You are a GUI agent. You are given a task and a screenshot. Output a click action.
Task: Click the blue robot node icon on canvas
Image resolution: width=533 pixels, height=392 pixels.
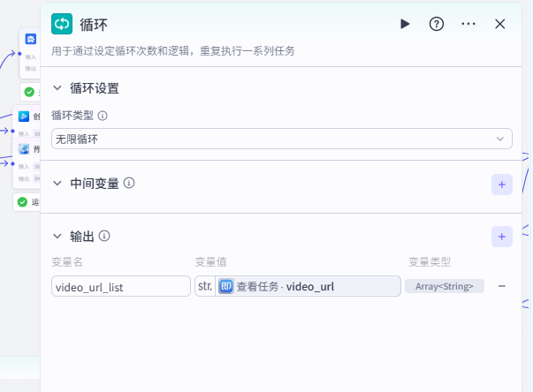(x=31, y=40)
